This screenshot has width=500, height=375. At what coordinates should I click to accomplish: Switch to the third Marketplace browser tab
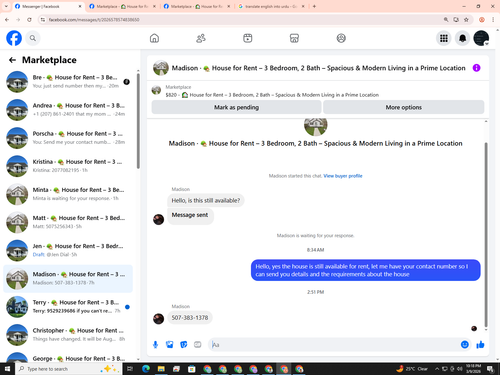click(x=197, y=6)
